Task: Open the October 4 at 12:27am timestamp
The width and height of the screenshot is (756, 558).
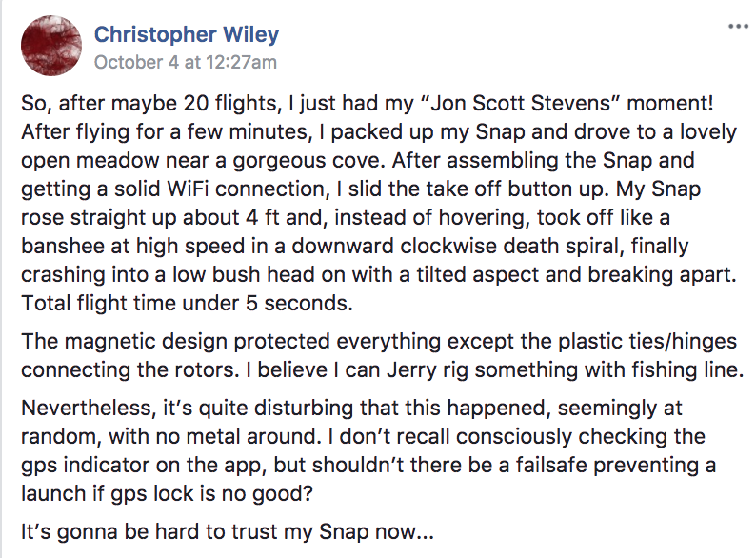Action: pos(186,63)
